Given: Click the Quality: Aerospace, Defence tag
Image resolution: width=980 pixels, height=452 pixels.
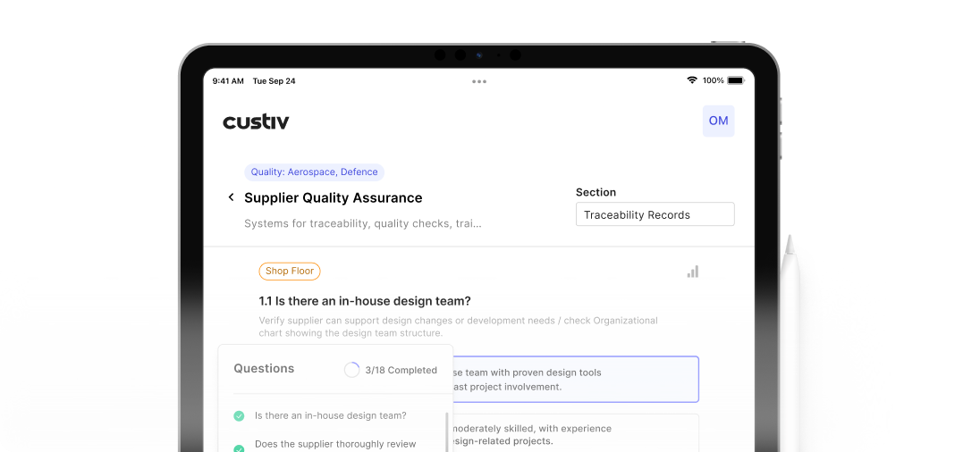Looking at the screenshot, I should (x=315, y=172).
